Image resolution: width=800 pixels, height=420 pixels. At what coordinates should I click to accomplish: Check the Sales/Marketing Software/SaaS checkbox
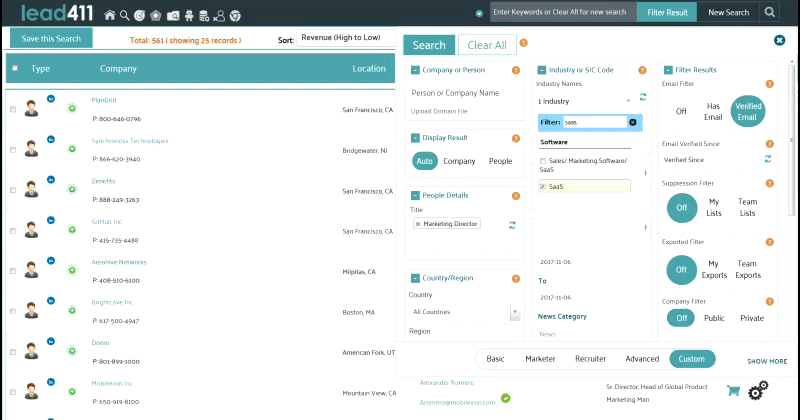click(x=543, y=161)
